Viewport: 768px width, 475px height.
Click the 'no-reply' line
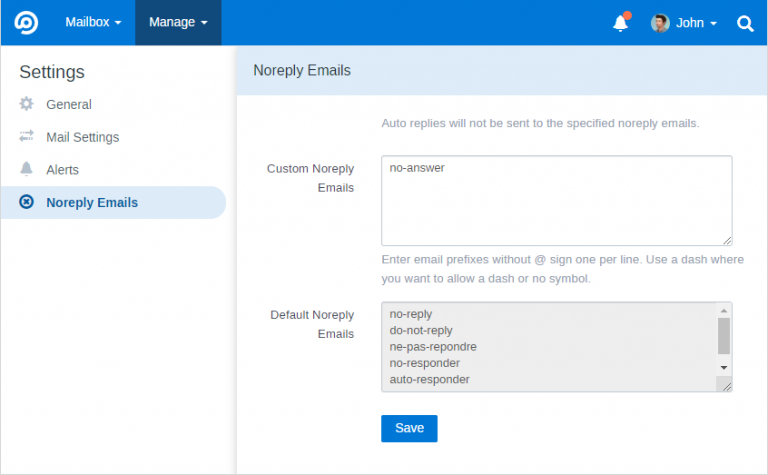coord(410,314)
